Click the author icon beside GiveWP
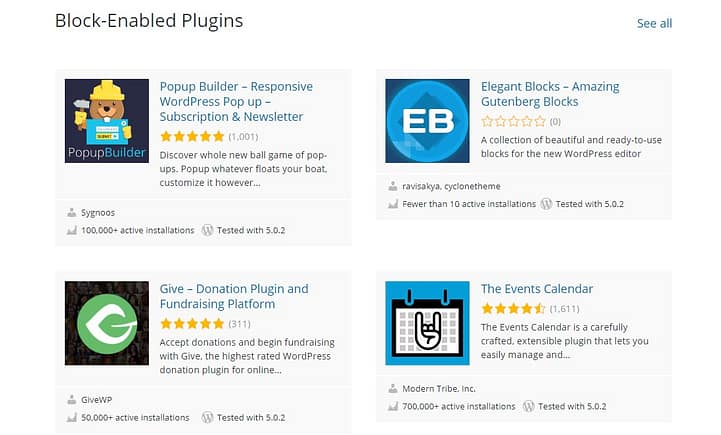 point(72,400)
